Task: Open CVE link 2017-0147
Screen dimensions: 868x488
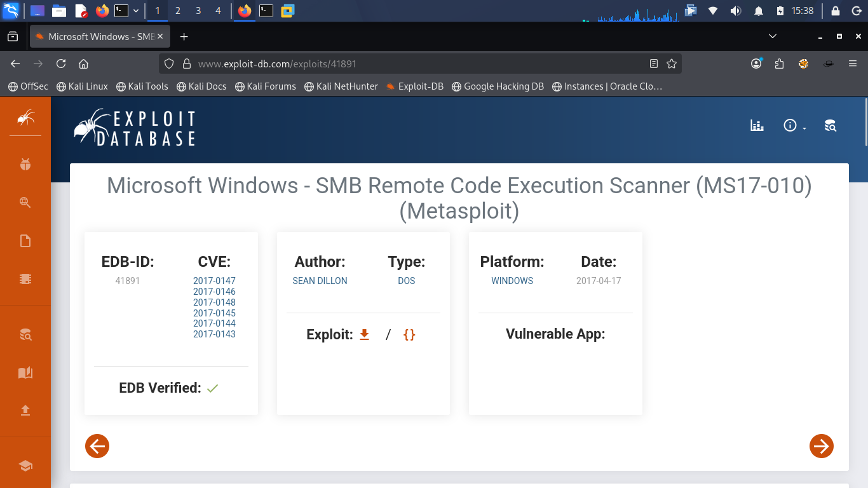Action: click(214, 281)
